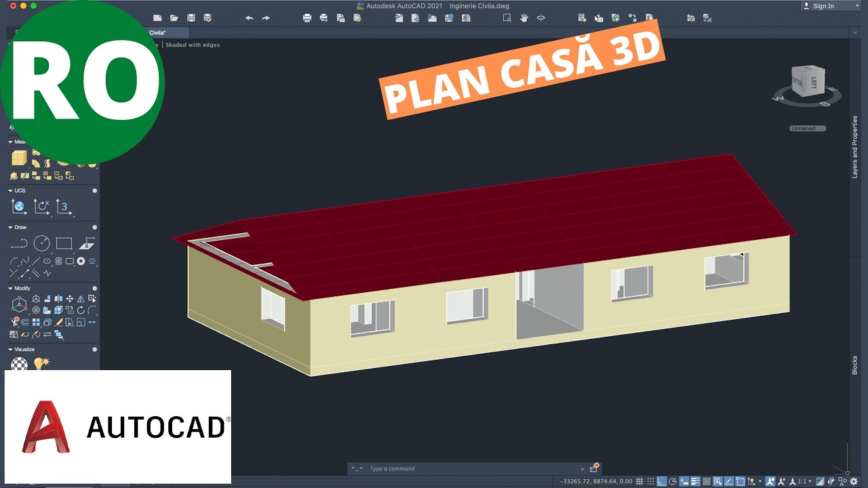Toggle Snap mode dots in status bar
Viewport: 868px width, 488px height.
[x=650, y=481]
